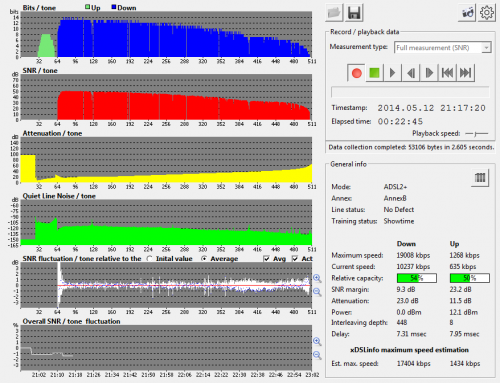Jump to the first recorded sample

447,73
